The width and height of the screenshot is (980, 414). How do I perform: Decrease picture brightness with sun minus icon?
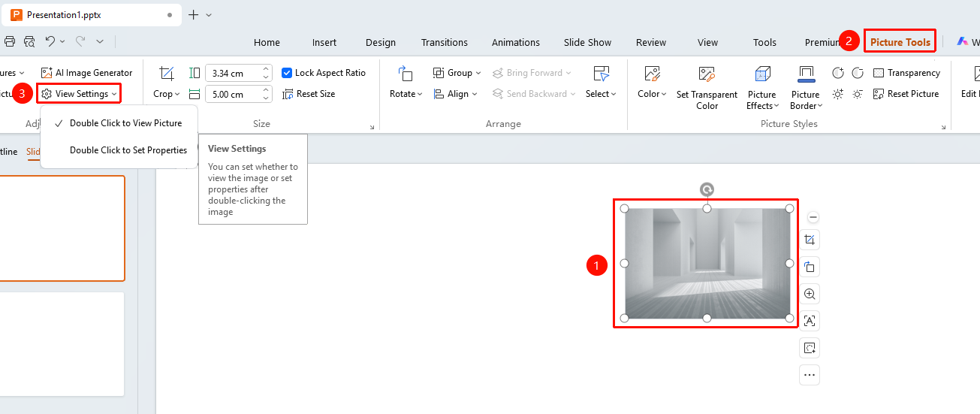[x=858, y=94]
